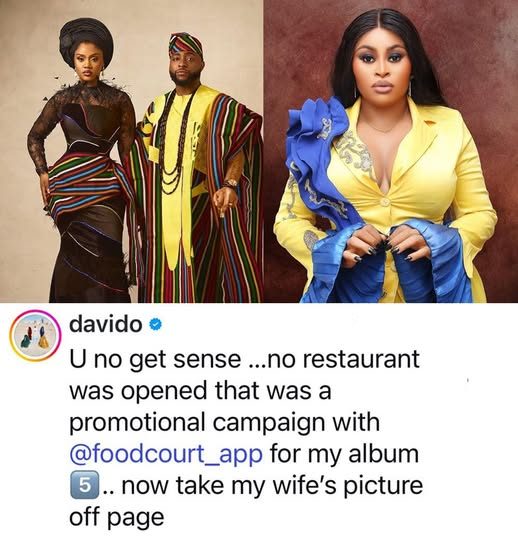Click the man's striped multicolor cap
This screenshot has height=540, width=518.
click(x=187, y=44)
